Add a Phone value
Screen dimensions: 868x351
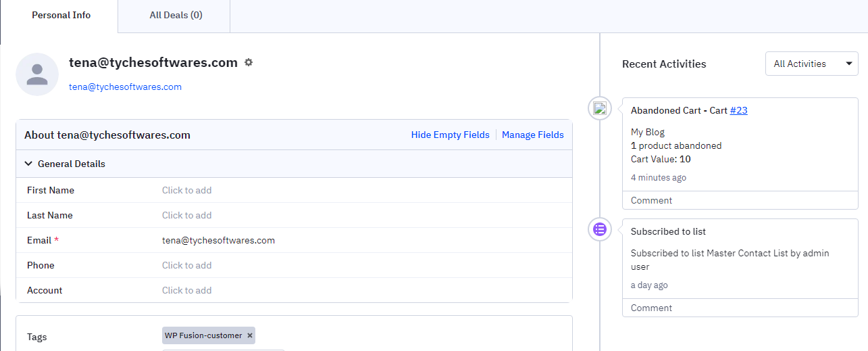[186, 265]
